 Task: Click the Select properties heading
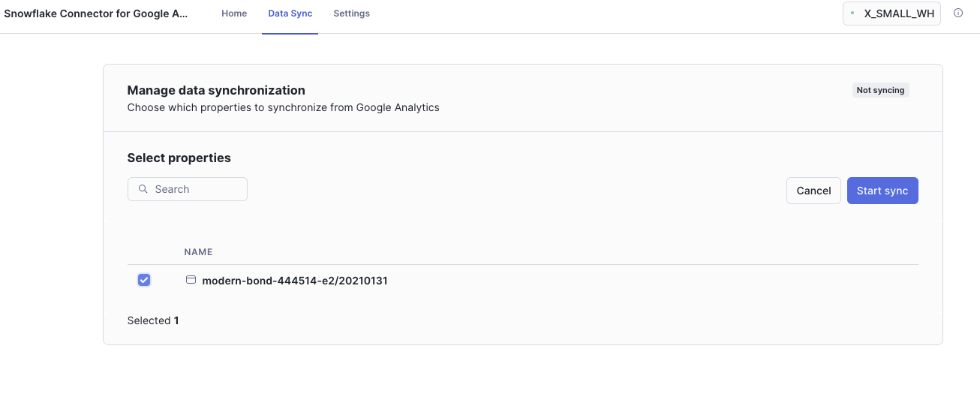click(x=179, y=158)
